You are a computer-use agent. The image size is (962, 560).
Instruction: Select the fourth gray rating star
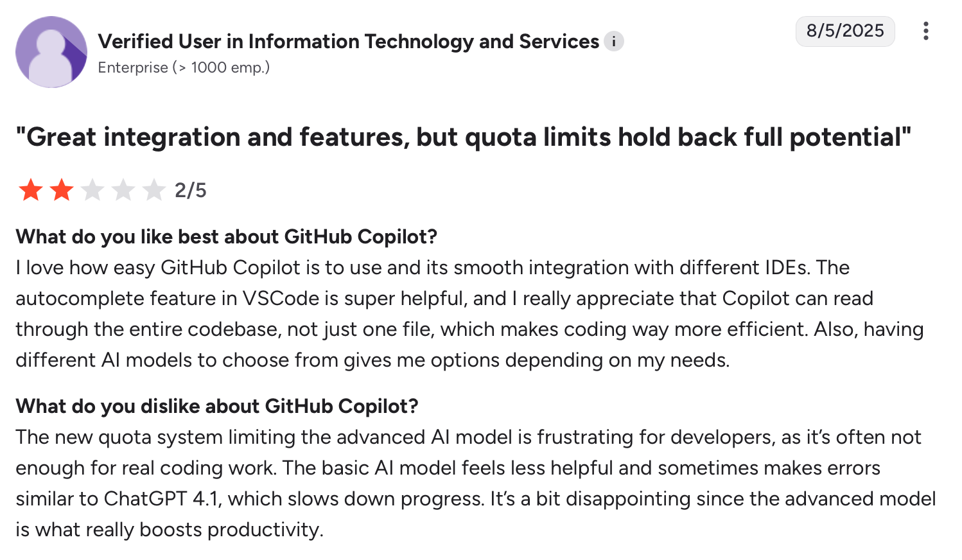[x=123, y=190]
